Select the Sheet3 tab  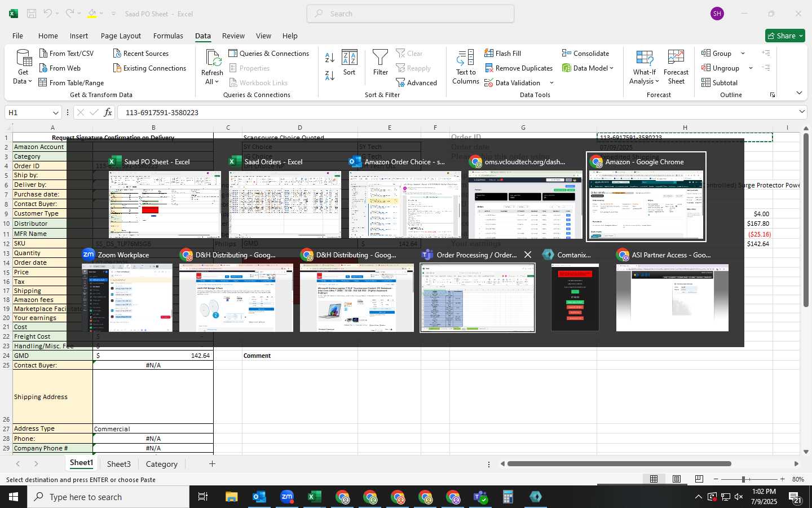(x=119, y=463)
